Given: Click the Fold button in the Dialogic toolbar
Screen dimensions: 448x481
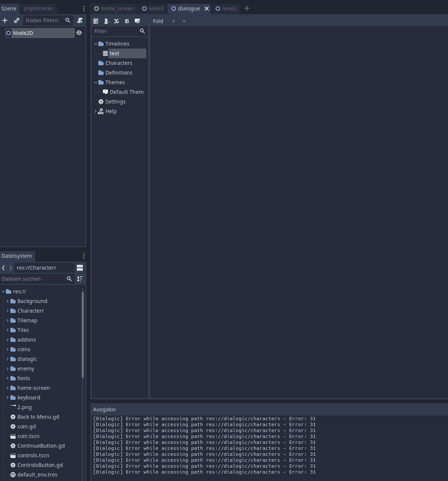Looking at the screenshot, I should (x=158, y=21).
